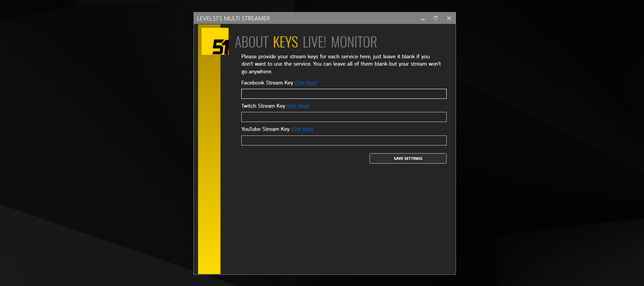The width and height of the screenshot is (644, 286).
Task: Click the Facebook Stream Key label
Action: click(267, 83)
